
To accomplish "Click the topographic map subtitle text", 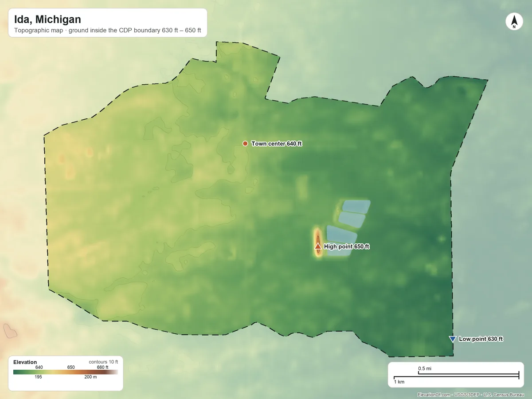I will [x=108, y=31].
